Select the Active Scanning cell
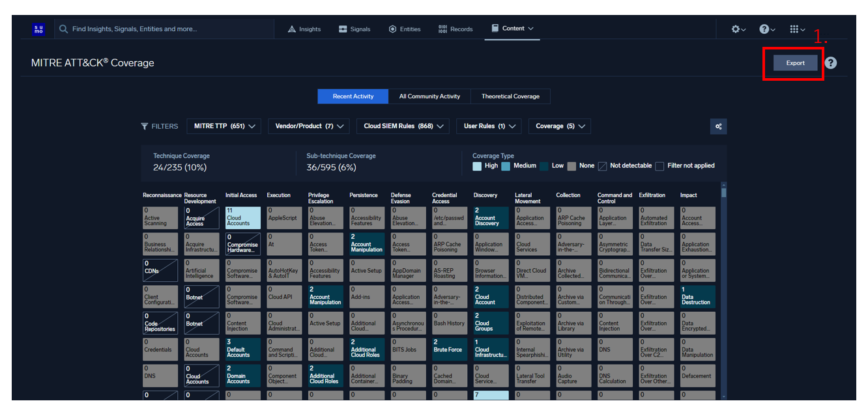 click(160, 218)
